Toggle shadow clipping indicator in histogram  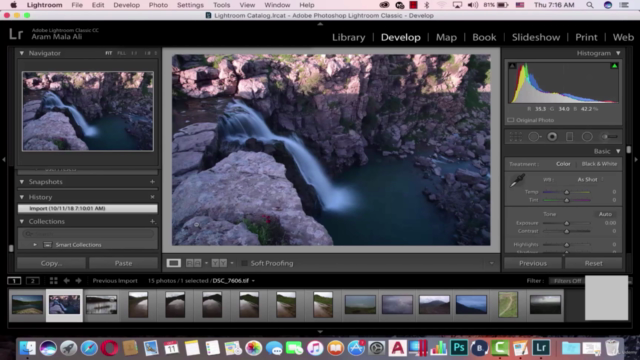[x=512, y=66]
